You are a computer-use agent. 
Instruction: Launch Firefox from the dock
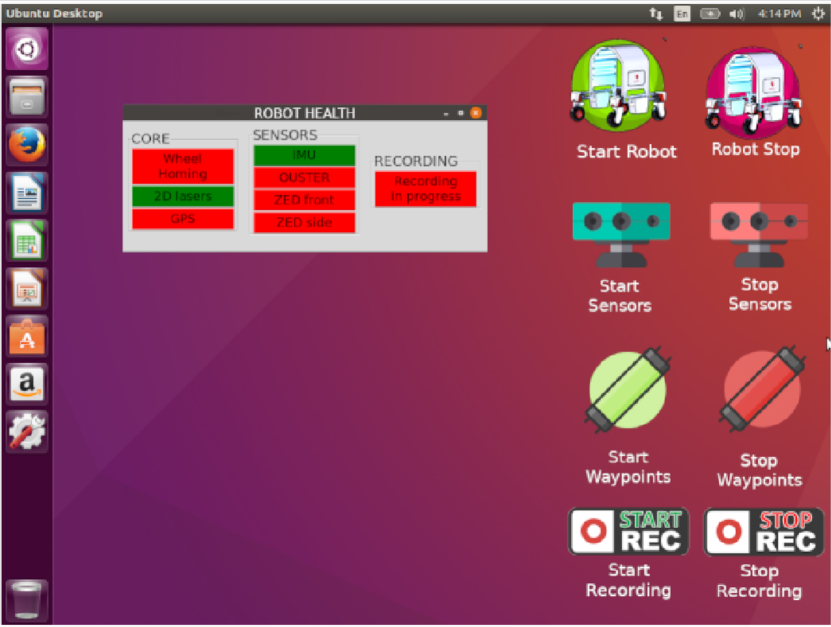coord(27,145)
